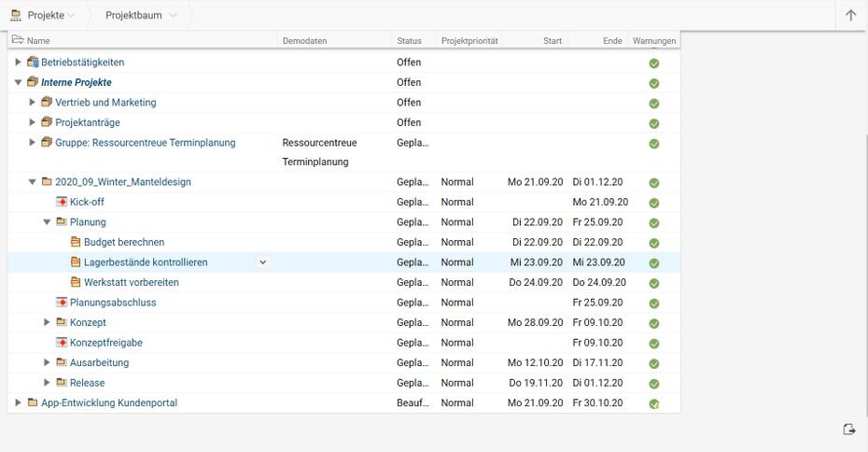Open the Konzeptfreigabe link
Viewport: 868px width, 452px height.
pyautogui.click(x=106, y=343)
